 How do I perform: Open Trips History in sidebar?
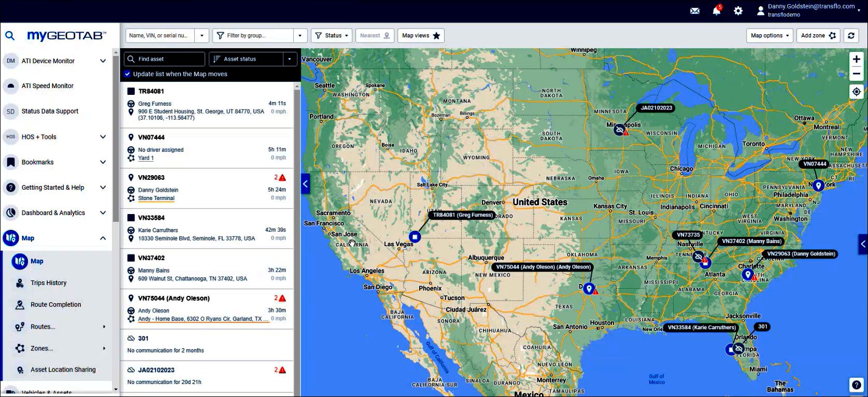(48, 283)
